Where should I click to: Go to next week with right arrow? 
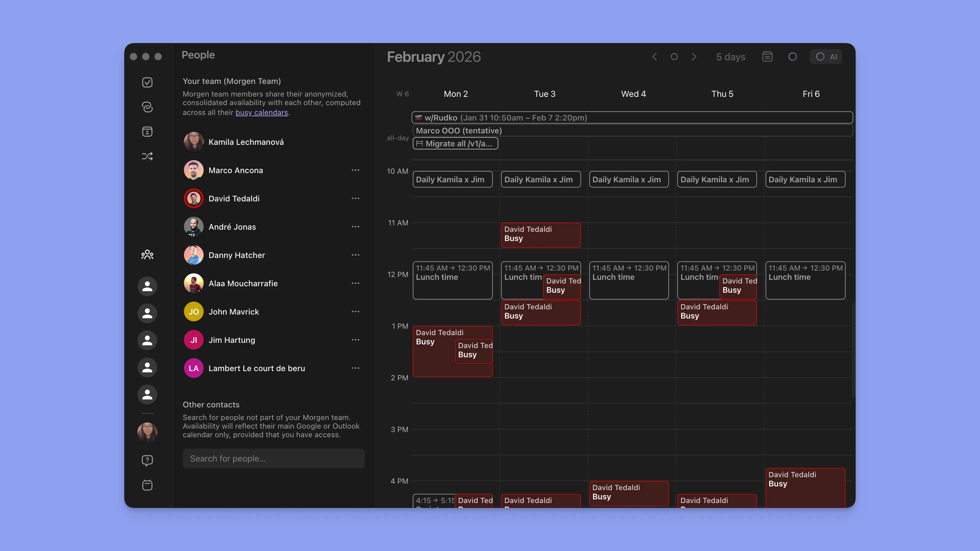tap(694, 57)
